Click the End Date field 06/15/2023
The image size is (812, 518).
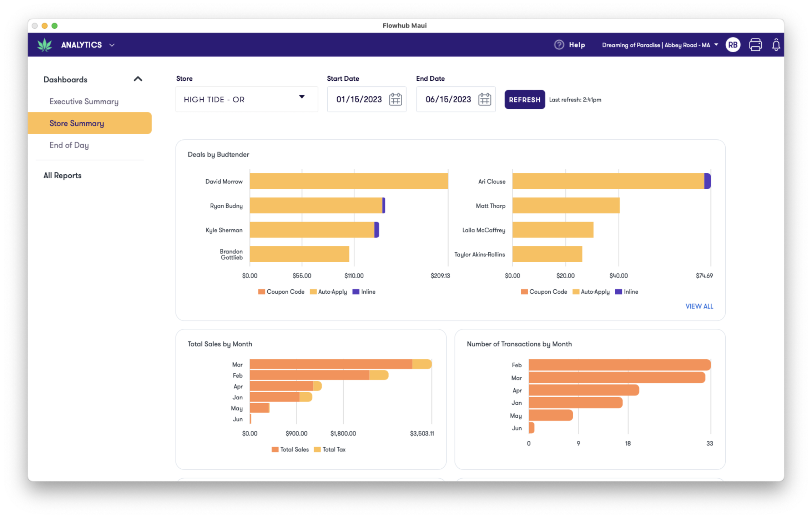(x=456, y=99)
